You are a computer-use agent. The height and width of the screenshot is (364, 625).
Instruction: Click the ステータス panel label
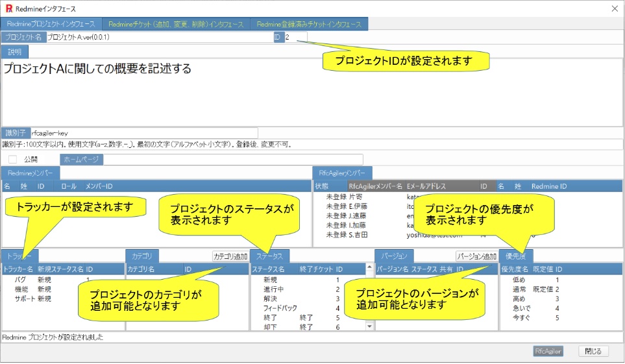point(269,256)
